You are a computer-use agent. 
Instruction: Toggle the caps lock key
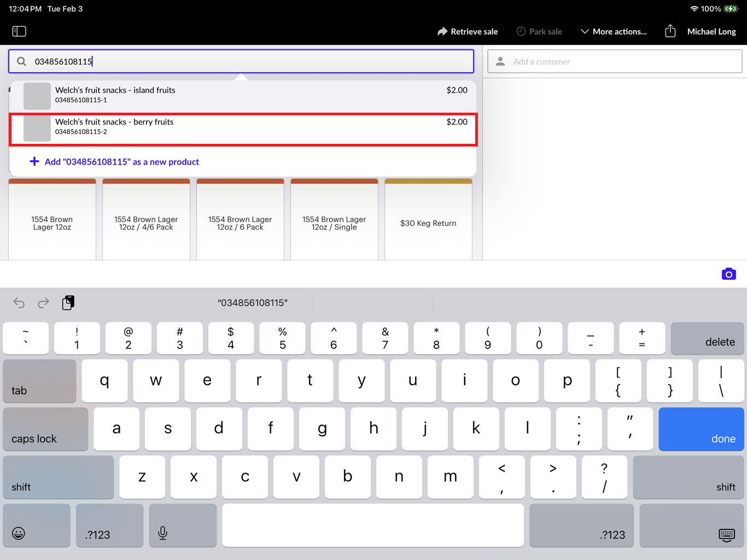coord(45,429)
